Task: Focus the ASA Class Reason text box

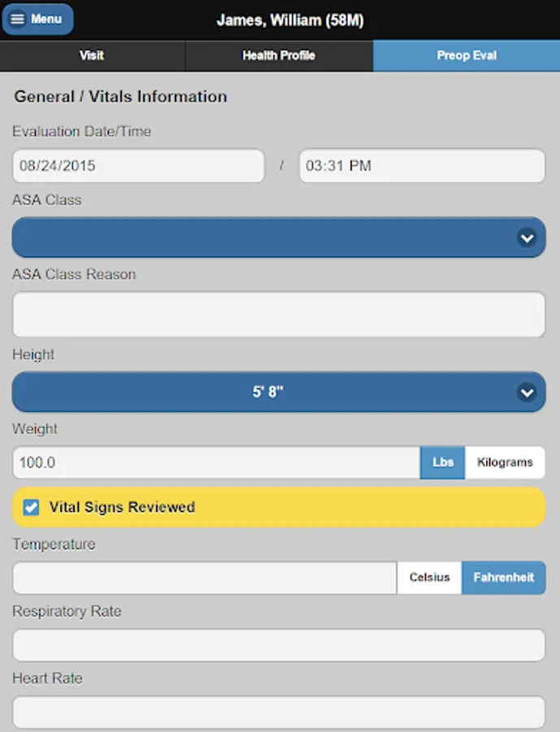Action: [x=278, y=315]
